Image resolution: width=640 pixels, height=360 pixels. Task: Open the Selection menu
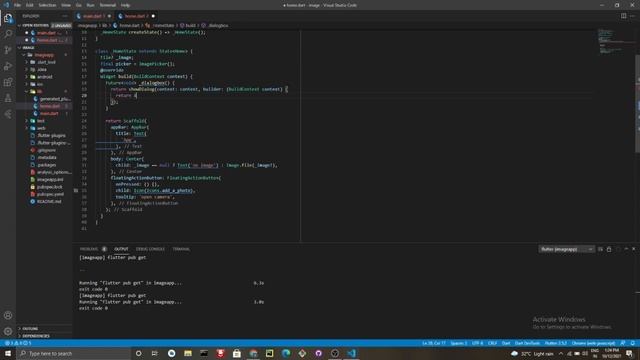pyautogui.click(x=47, y=5)
